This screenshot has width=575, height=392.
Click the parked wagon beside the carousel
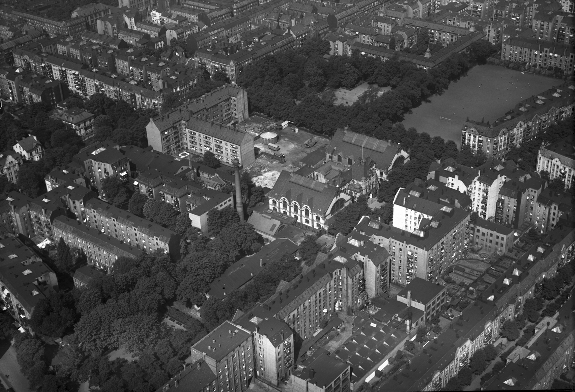(274, 147)
